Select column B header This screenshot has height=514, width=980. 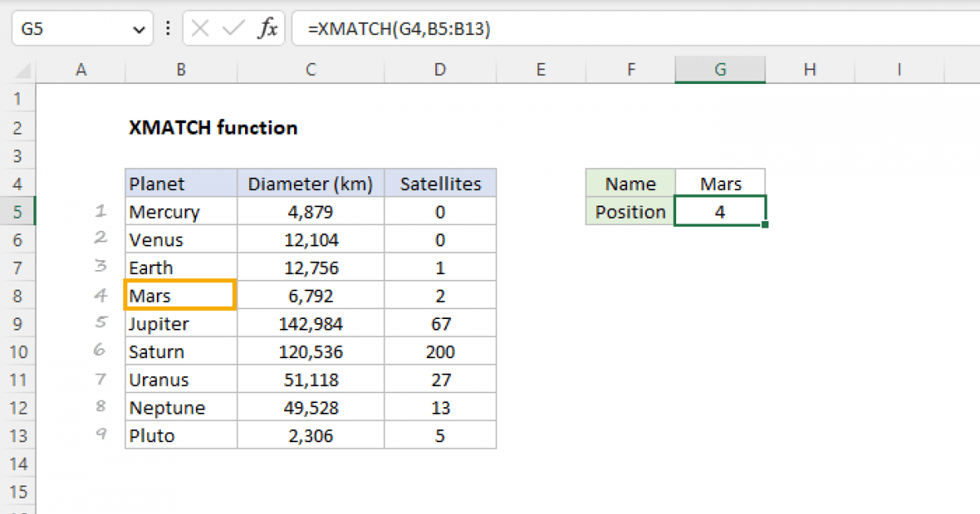[180, 69]
